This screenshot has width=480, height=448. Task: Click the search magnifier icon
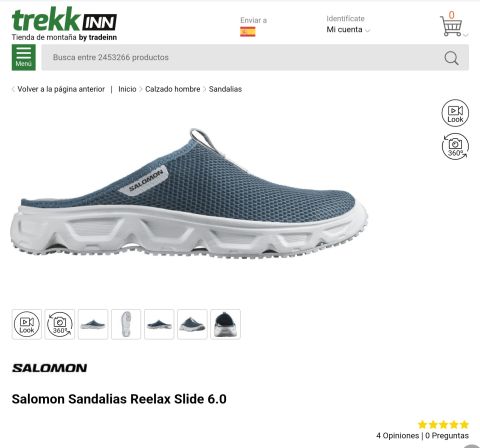(451, 58)
